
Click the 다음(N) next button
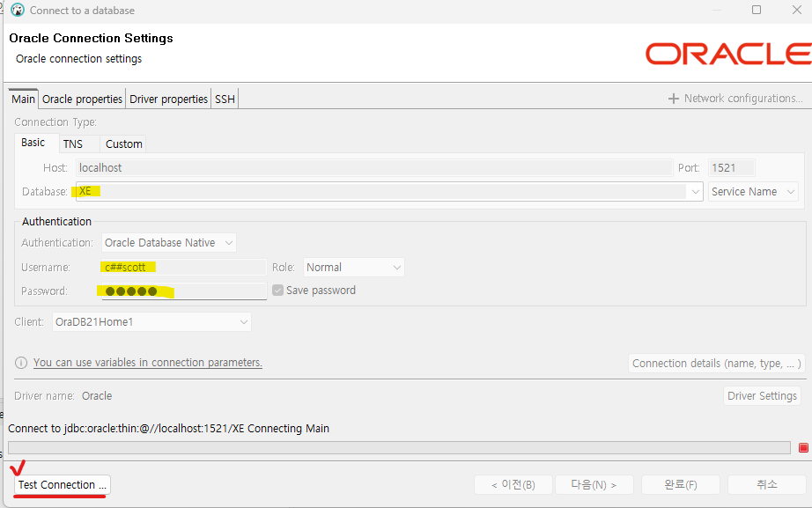[594, 485]
